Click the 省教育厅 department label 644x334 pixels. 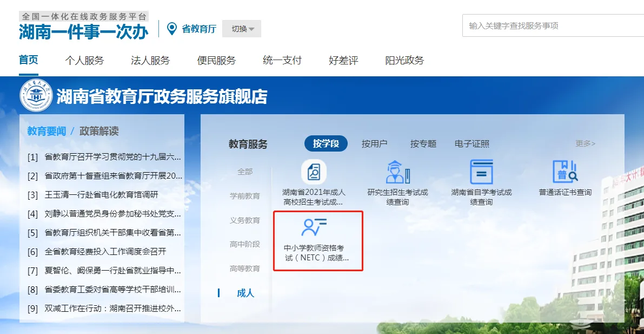(x=199, y=29)
